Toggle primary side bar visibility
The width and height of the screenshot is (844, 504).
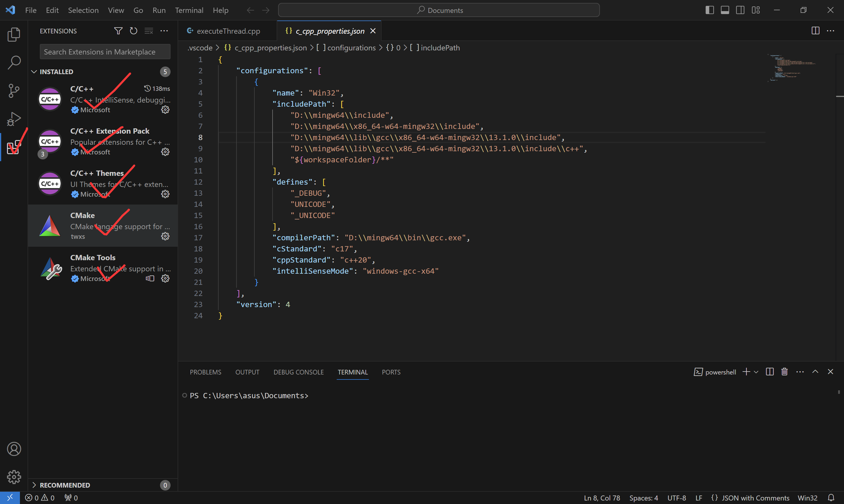point(709,10)
